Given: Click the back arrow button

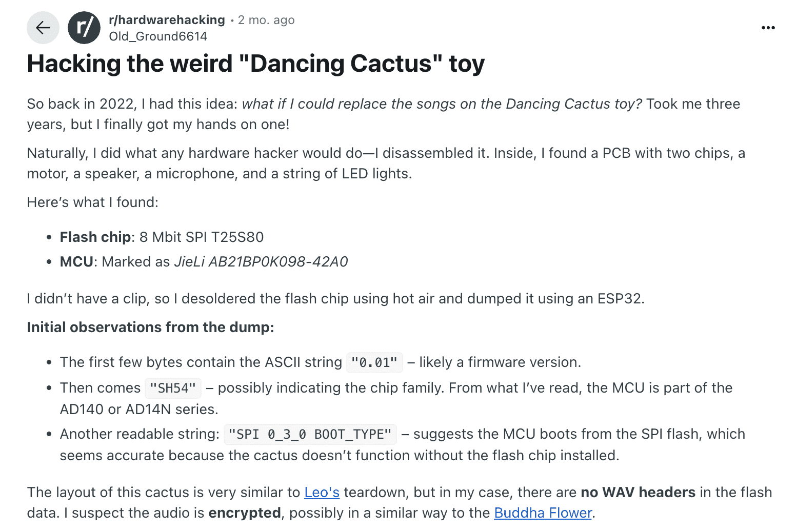Looking at the screenshot, I should pyautogui.click(x=43, y=28).
